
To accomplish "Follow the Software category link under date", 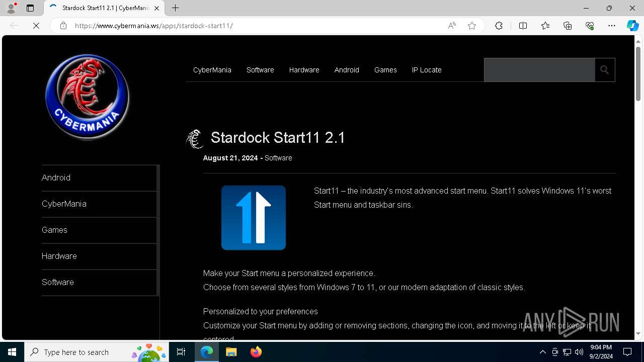I will 278,158.
